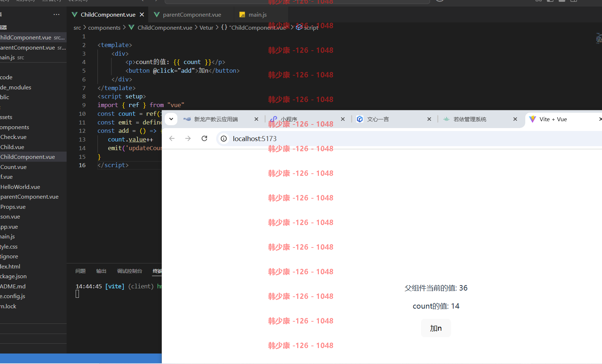Image resolution: width=602 pixels, height=364 pixels.
Task: Expand the public folder in explorer
Action: point(33,97)
